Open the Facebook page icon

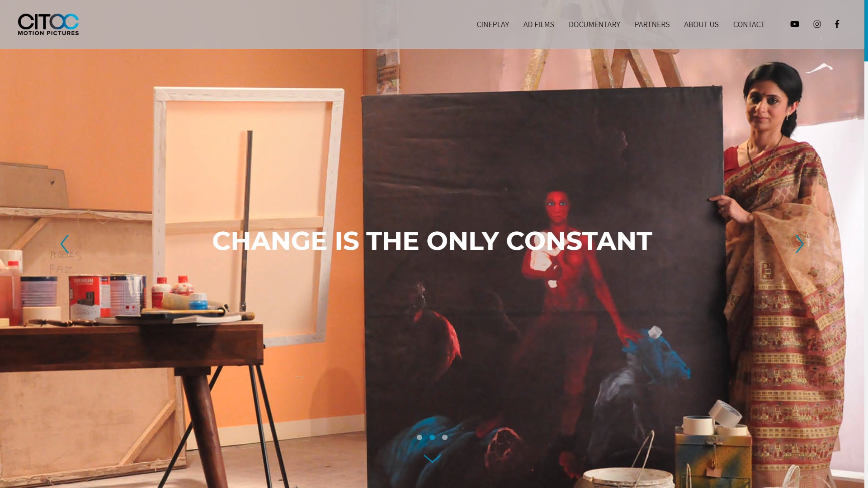(x=837, y=24)
